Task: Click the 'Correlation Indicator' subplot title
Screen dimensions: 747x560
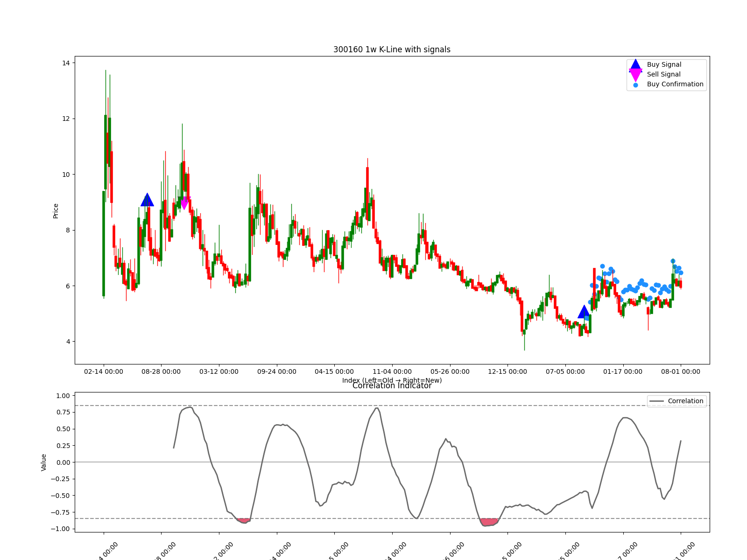Action: (x=392, y=386)
